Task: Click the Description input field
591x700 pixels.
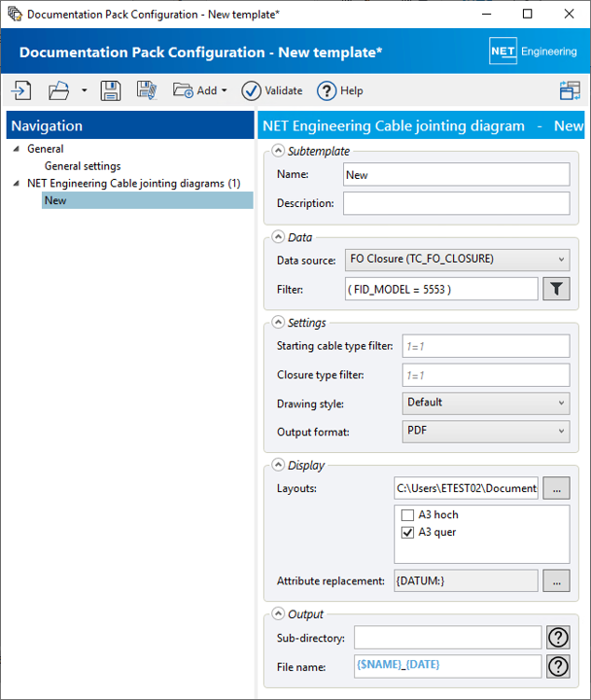Action: pyautogui.click(x=456, y=203)
